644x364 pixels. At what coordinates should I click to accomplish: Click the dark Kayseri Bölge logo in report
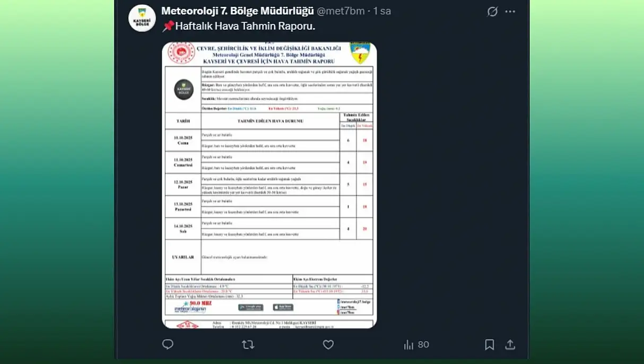(x=184, y=89)
